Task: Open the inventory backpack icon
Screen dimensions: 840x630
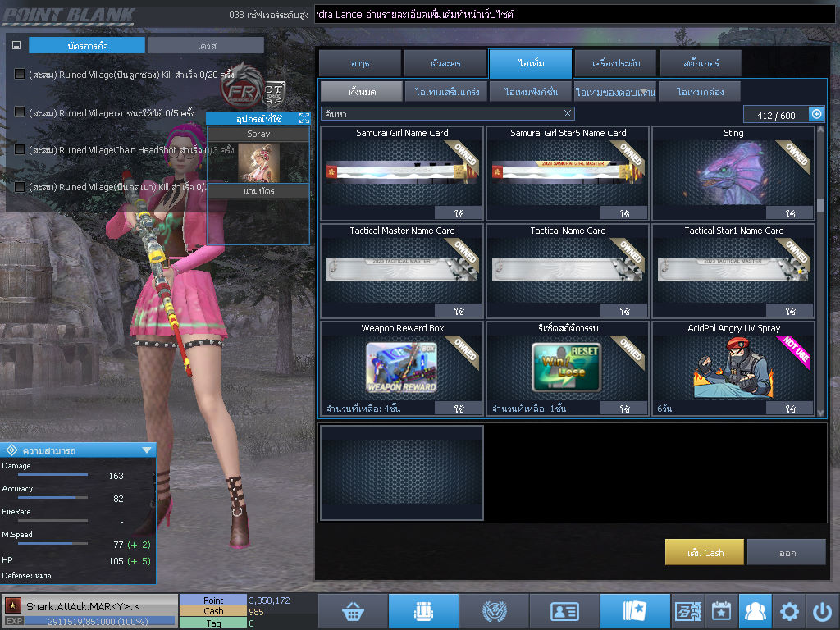Action: coord(423,611)
